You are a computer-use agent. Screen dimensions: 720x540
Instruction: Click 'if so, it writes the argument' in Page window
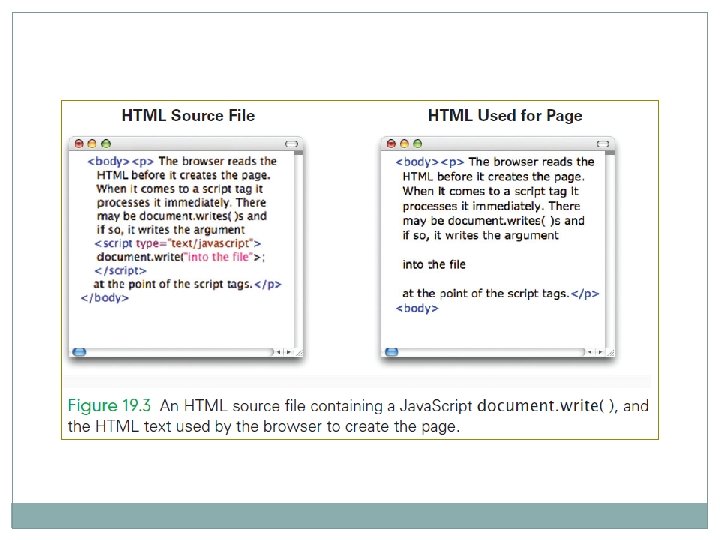[480, 235]
